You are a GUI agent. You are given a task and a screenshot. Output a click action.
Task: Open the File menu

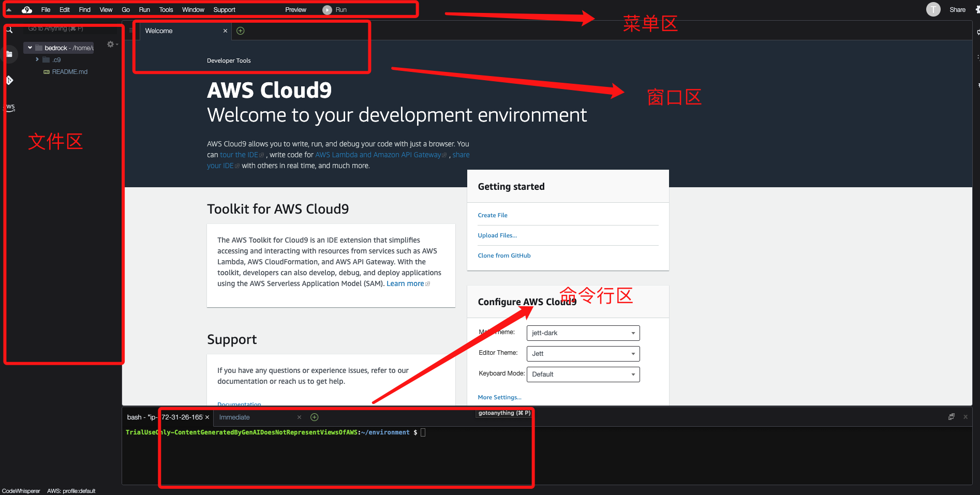point(46,10)
